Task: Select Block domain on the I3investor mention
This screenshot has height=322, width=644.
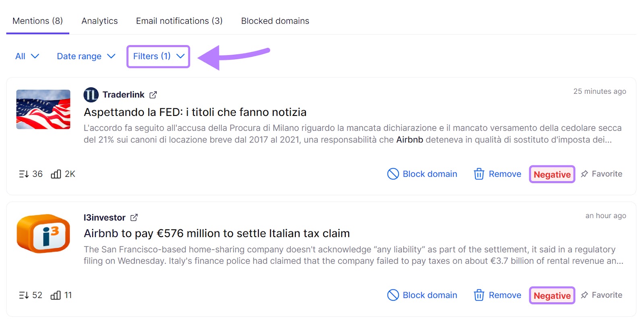Action: 422,295
